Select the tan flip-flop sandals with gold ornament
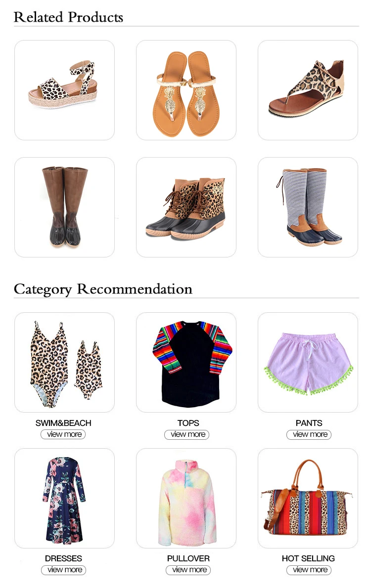The width and height of the screenshot is (371, 588). pyautogui.click(x=186, y=90)
